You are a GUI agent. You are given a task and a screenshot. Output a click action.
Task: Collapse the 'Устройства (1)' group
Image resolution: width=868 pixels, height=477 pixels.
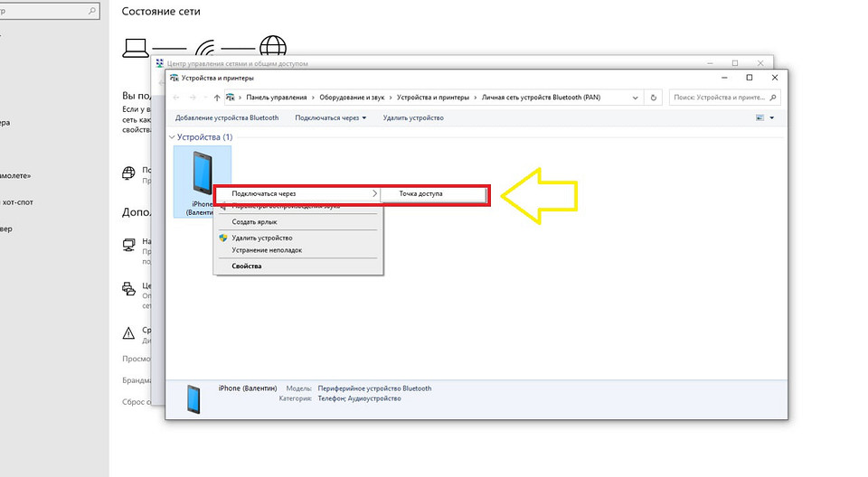coord(173,137)
